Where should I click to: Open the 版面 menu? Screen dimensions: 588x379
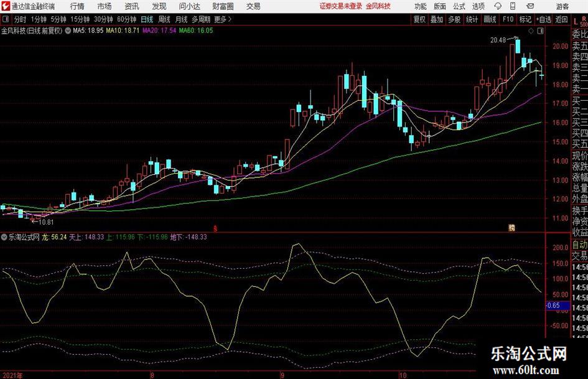440,6
